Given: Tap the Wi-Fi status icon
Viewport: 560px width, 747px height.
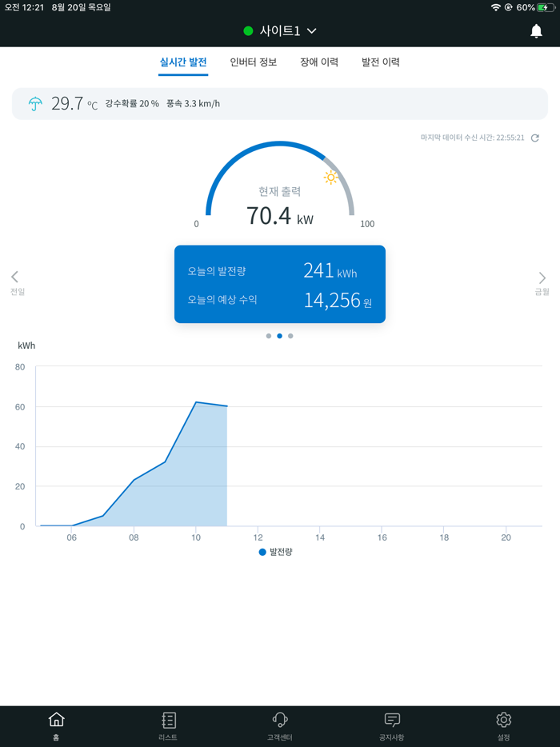Looking at the screenshot, I should click(x=496, y=8).
